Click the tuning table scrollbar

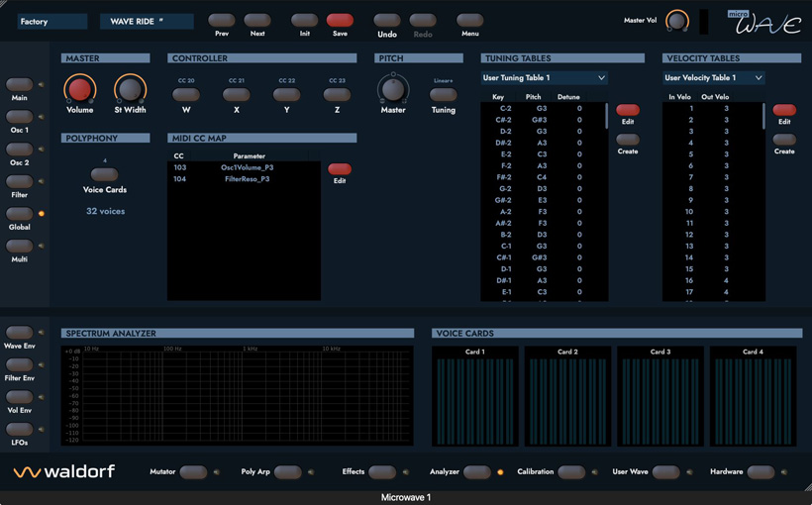click(x=606, y=116)
